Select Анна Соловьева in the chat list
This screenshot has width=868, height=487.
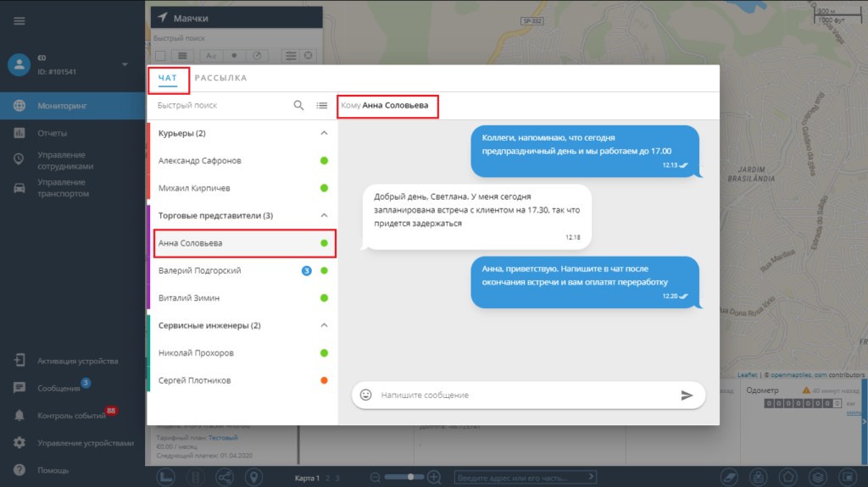tap(242, 243)
